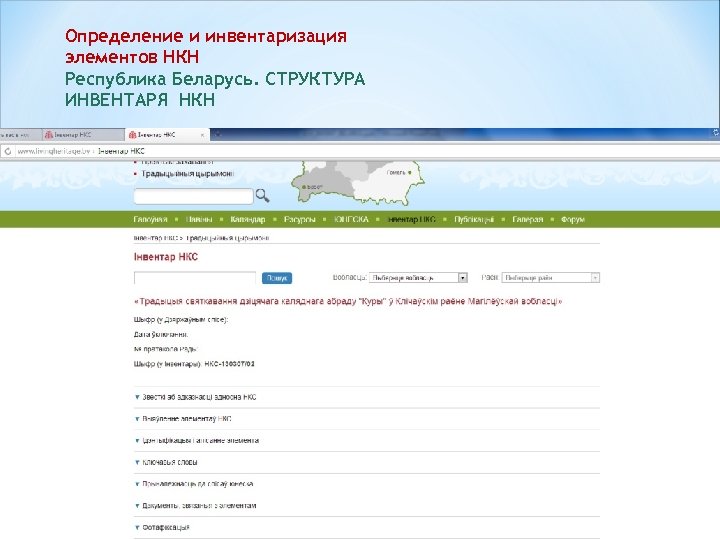Open the Раён district dropdown
The height and width of the screenshot is (540, 720).
[551, 278]
